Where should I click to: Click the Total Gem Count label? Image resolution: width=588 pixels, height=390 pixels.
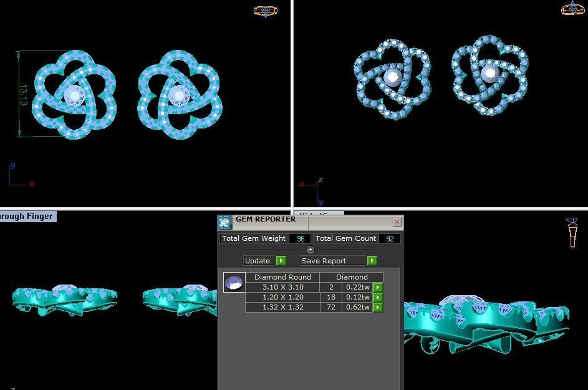[x=345, y=238]
